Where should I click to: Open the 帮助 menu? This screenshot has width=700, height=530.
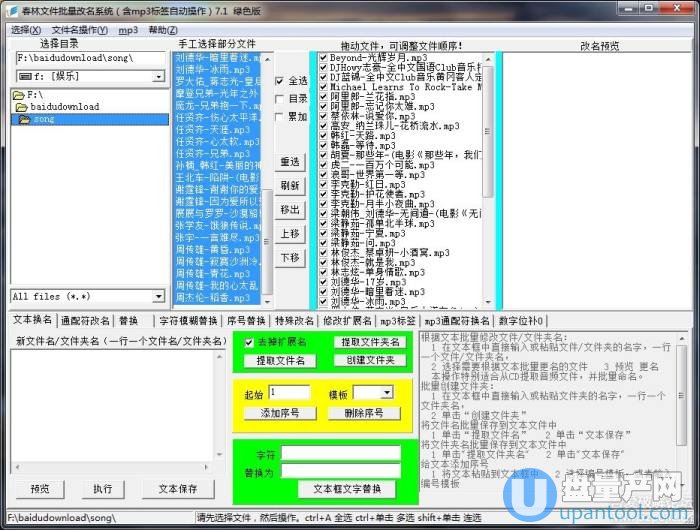163,30
